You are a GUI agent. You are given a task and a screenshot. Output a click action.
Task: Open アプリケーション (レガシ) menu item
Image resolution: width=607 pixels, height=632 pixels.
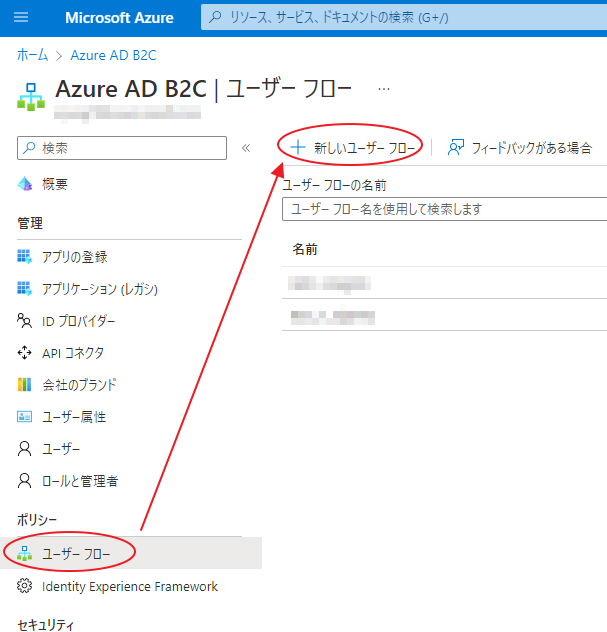pyautogui.click(x=100, y=289)
